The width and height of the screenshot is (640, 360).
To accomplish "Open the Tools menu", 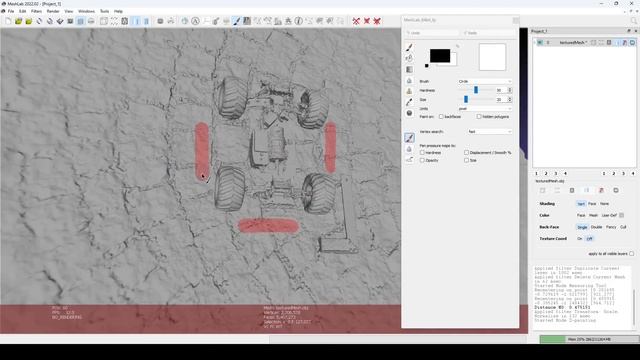I will (x=104, y=11).
